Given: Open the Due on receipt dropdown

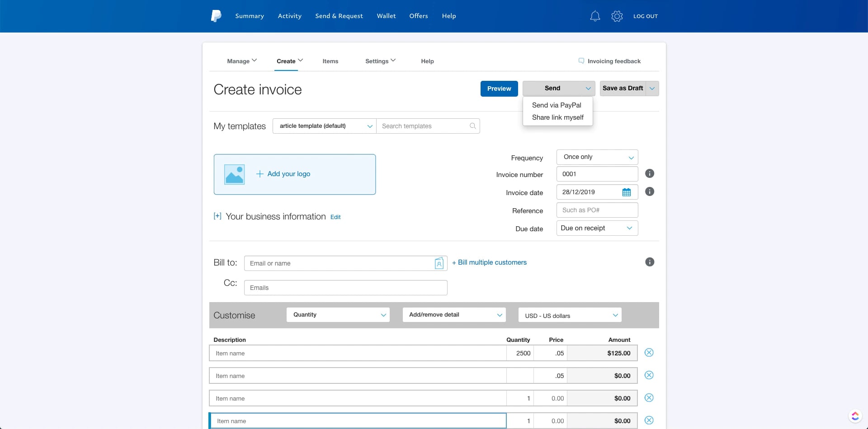Looking at the screenshot, I should (x=597, y=228).
